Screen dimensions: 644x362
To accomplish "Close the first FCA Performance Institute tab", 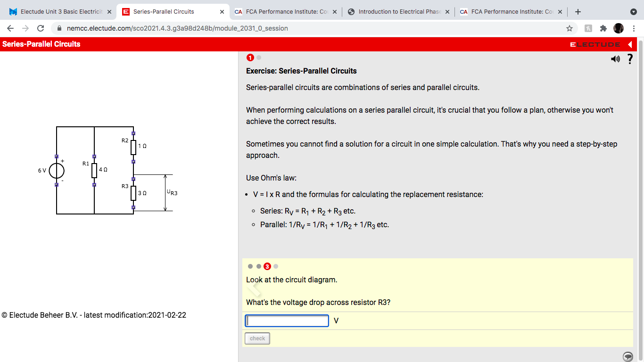I will [334, 12].
